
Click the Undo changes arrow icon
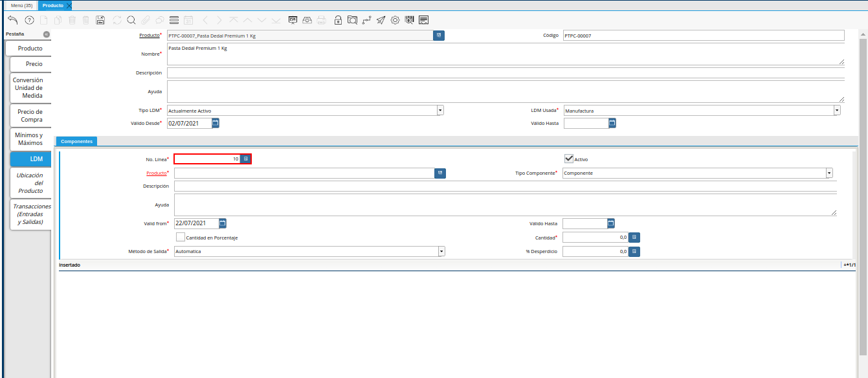pyautogui.click(x=13, y=20)
